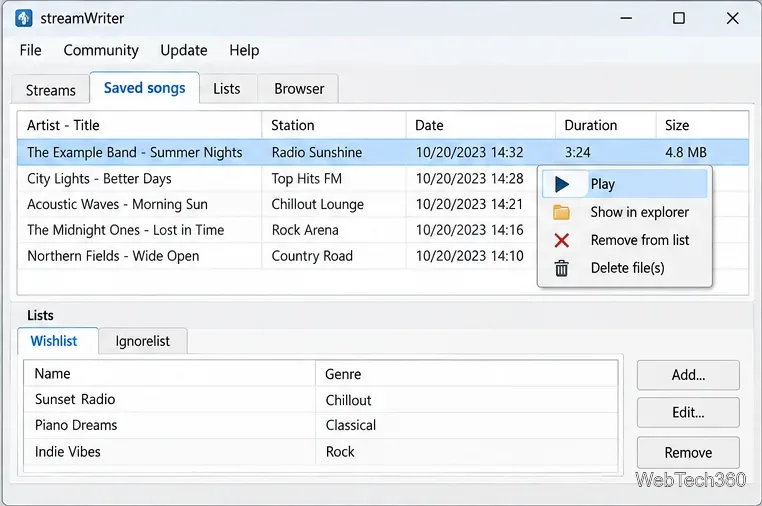The width and height of the screenshot is (762, 506).
Task: Click the Remove button beside wishlist
Action: coord(688,453)
